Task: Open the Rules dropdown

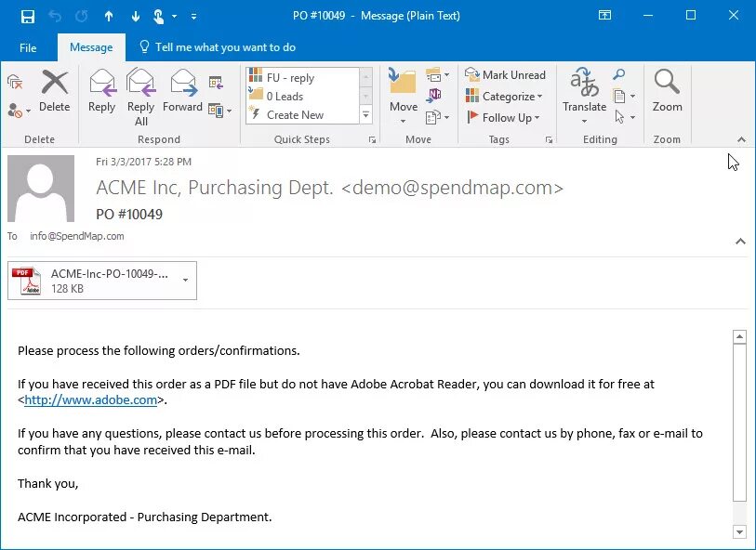Action: click(x=438, y=74)
